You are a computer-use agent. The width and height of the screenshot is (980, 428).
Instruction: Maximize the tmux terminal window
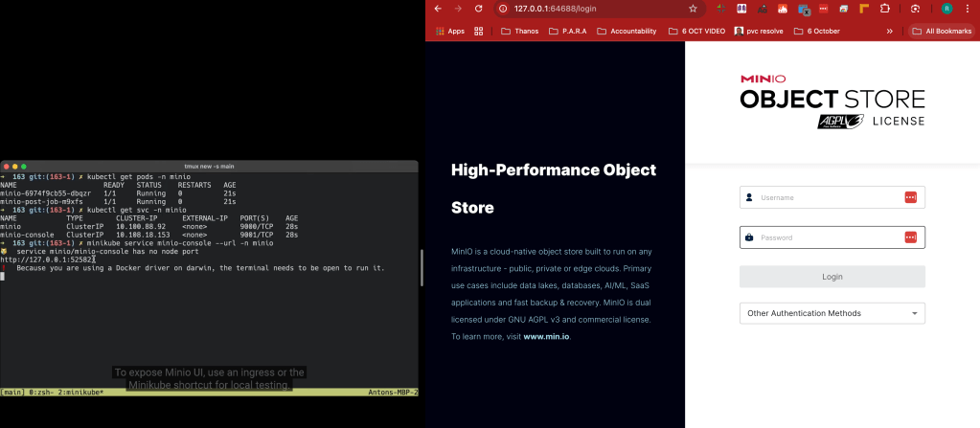[24, 167]
